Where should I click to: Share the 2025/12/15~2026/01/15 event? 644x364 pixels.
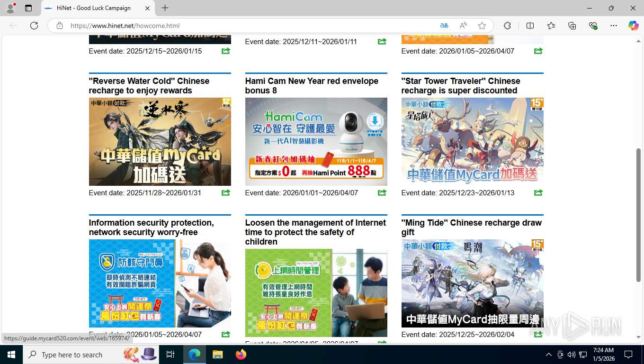[x=226, y=51]
